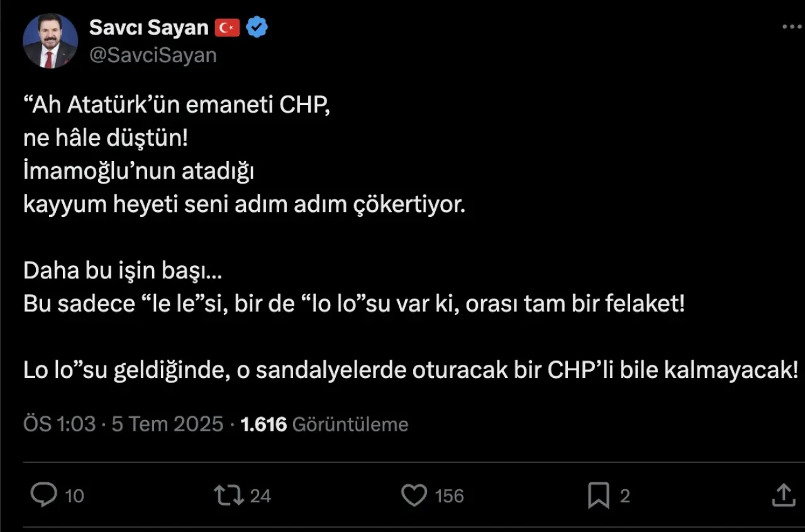The image size is (805, 532).
Task: Click the retweet arrows icon
Action: point(229,495)
